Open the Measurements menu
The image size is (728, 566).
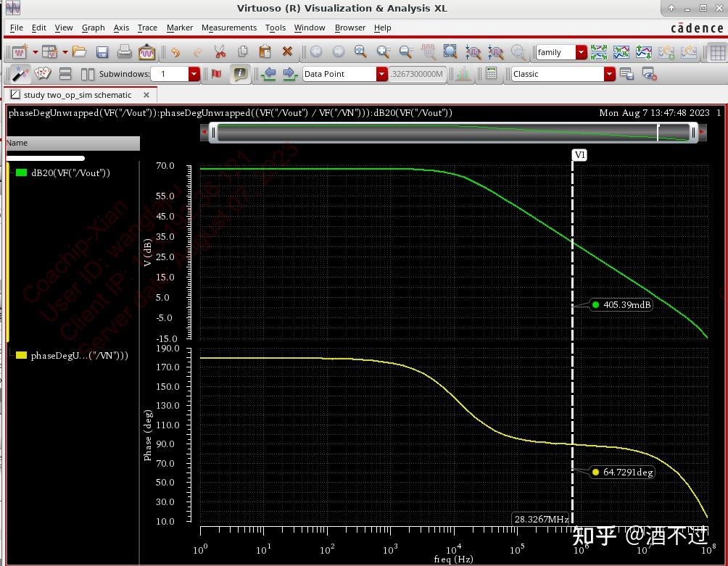[x=228, y=28]
